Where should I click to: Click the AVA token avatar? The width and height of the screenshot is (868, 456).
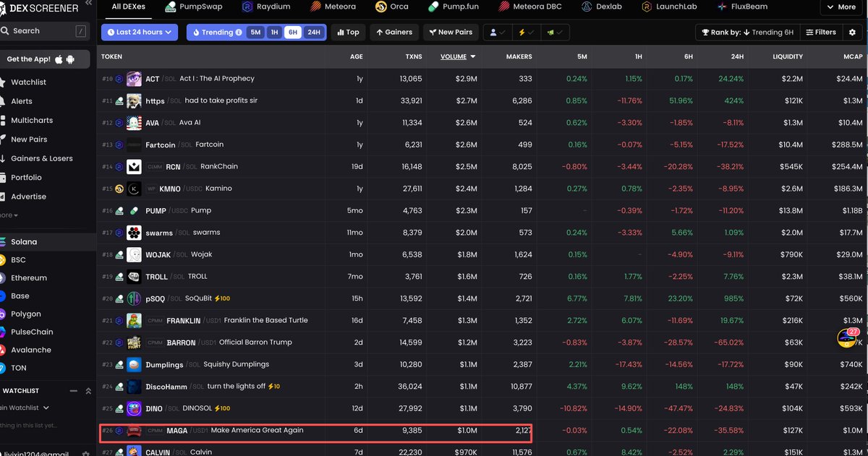click(134, 123)
